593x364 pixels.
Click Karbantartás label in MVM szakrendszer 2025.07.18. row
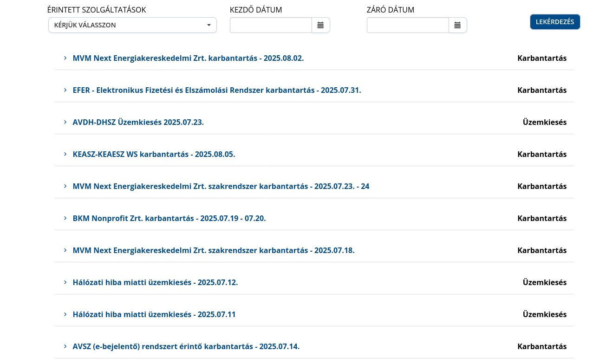(x=542, y=250)
